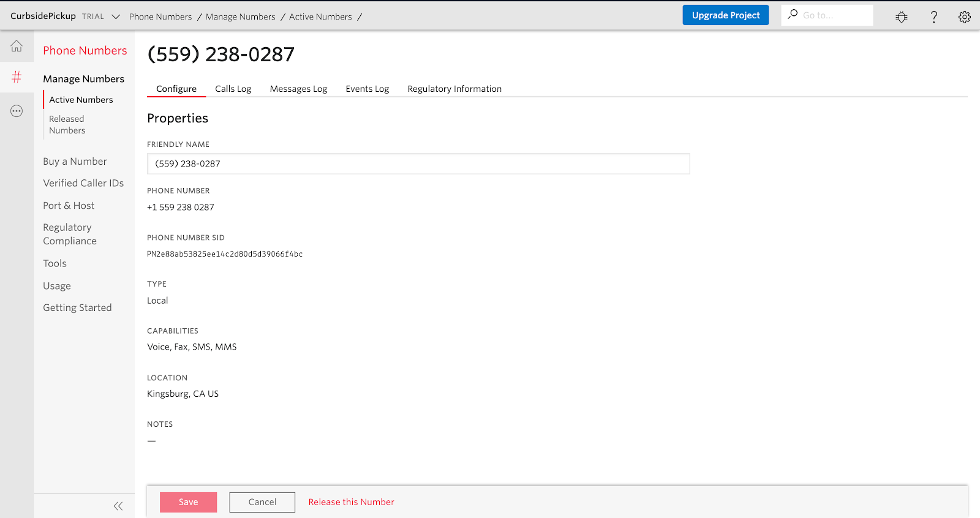Click the red Phone Numbers sidebar heading

click(85, 51)
